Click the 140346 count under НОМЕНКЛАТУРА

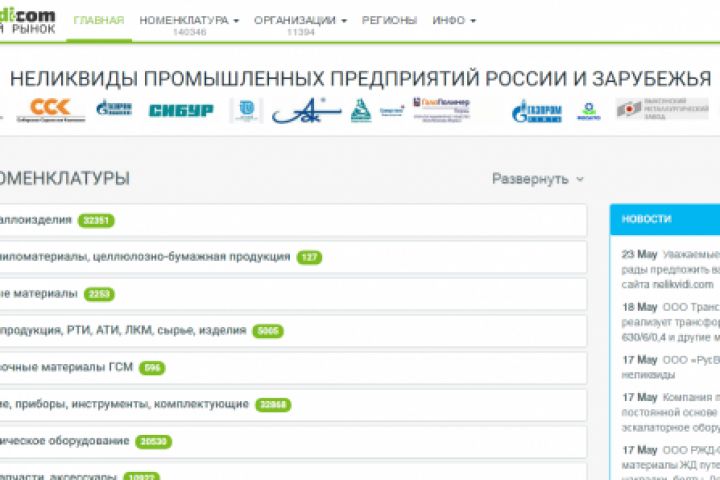(x=189, y=32)
